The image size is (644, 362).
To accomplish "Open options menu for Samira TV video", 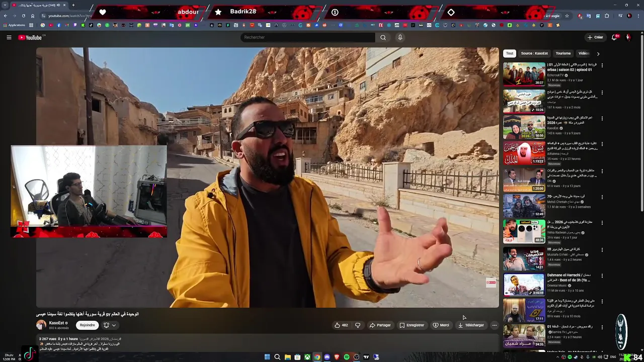I will pos(602,327).
